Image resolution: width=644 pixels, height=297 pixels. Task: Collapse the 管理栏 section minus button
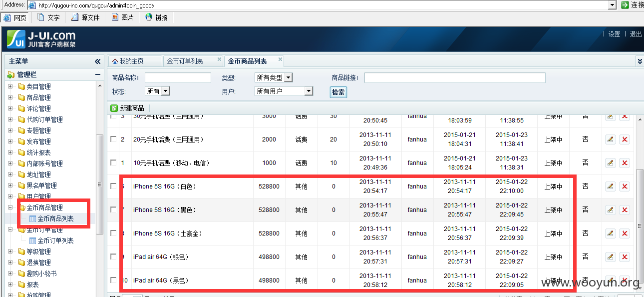tap(98, 74)
